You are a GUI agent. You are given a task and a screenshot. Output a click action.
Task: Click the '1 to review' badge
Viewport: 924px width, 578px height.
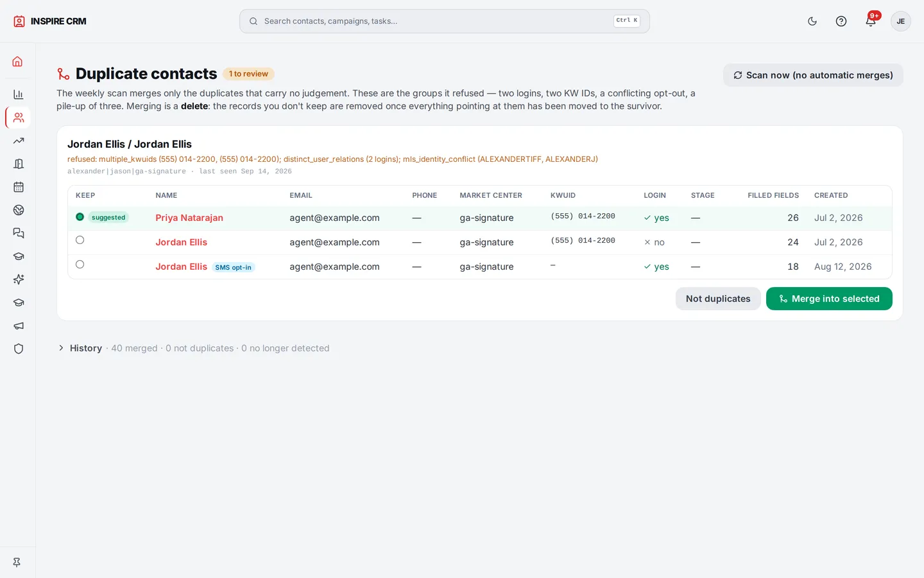[x=248, y=74]
